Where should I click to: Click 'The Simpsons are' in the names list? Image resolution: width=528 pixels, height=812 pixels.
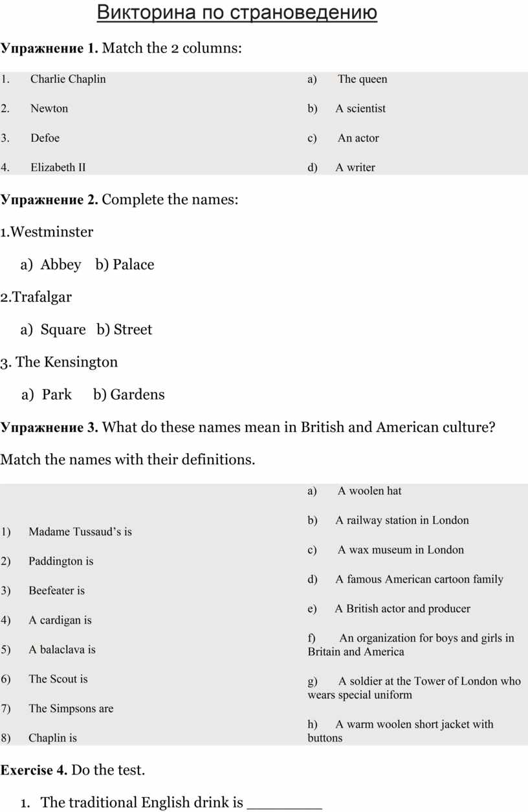tap(71, 708)
